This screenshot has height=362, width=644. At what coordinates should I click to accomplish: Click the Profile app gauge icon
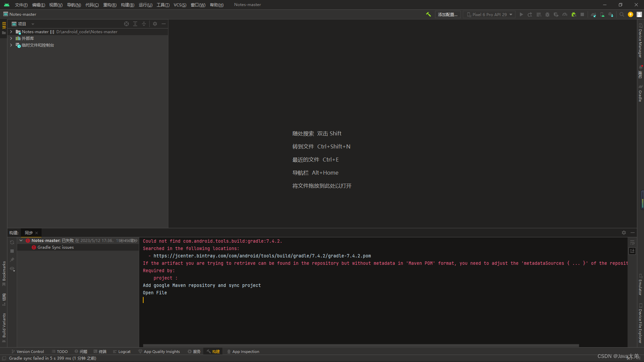coord(565,14)
